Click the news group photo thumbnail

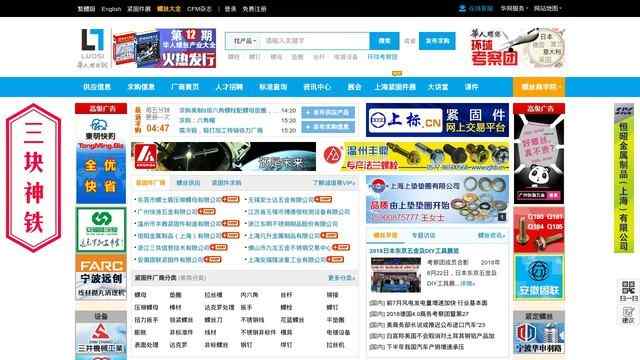396,275
